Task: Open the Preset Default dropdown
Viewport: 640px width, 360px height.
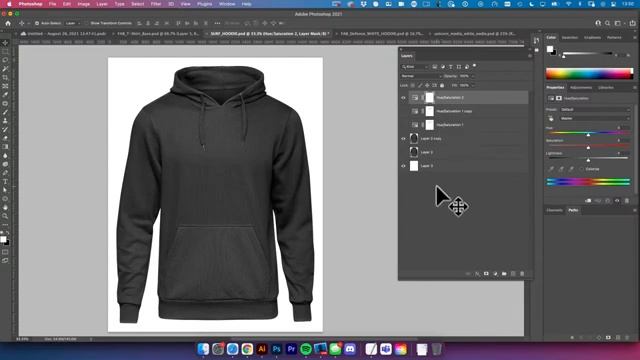Action: (x=595, y=109)
